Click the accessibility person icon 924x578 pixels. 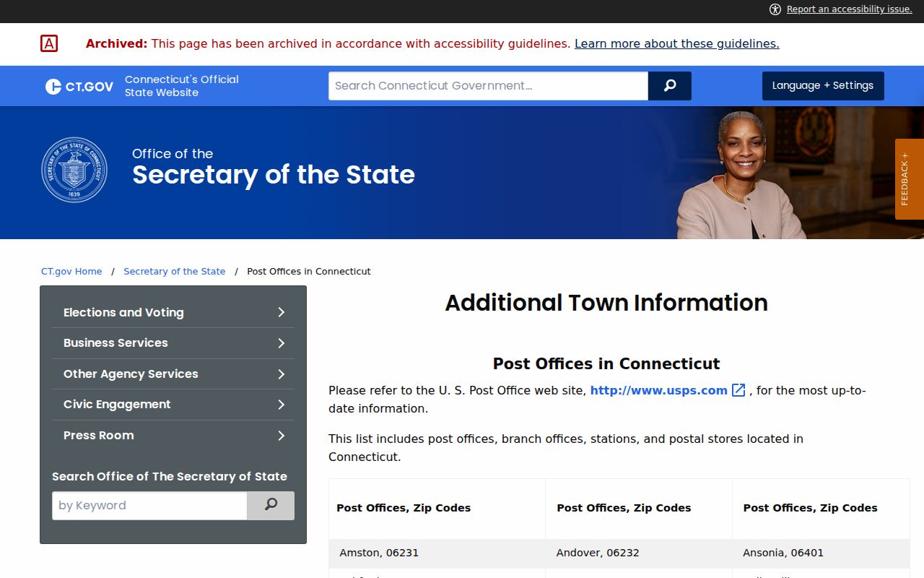coord(775,9)
